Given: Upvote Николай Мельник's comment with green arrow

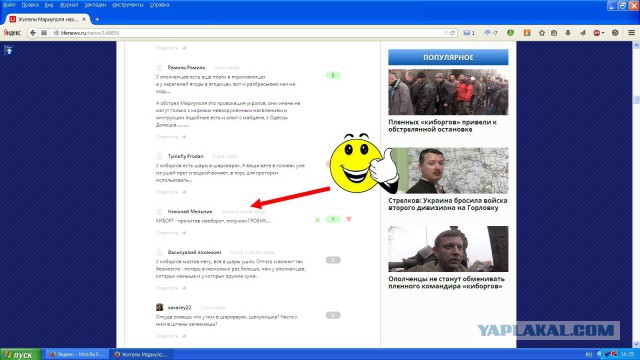Looking at the screenshot, I should [317, 220].
